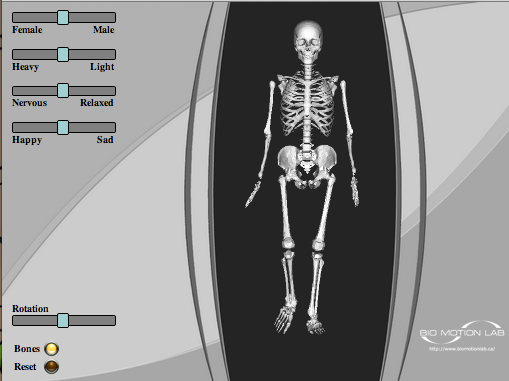Click the Nervous label

click(x=30, y=103)
